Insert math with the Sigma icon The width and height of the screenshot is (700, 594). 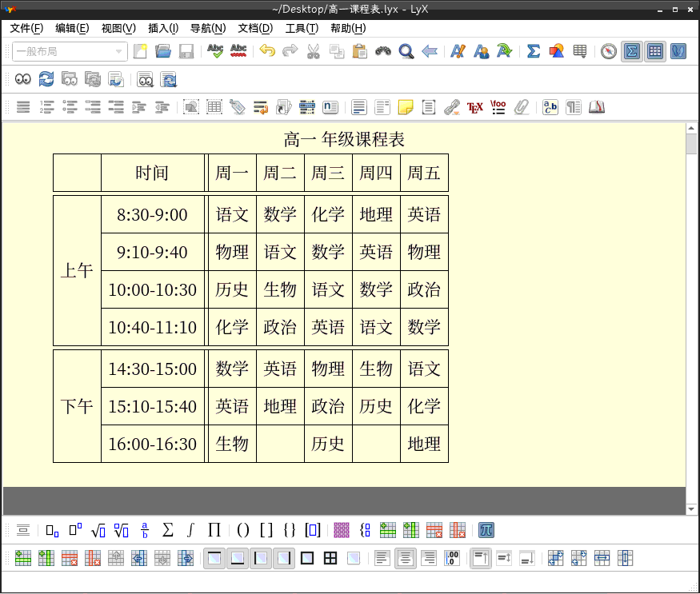pos(533,52)
